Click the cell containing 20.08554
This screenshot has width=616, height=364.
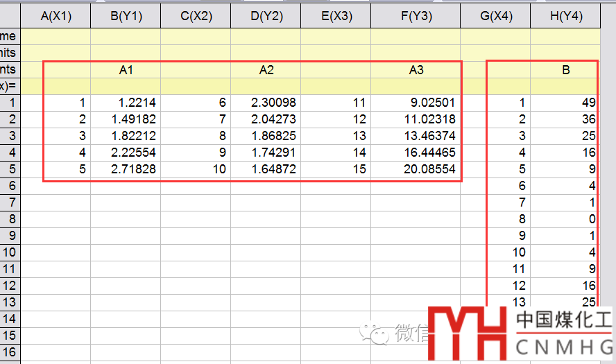pos(415,169)
